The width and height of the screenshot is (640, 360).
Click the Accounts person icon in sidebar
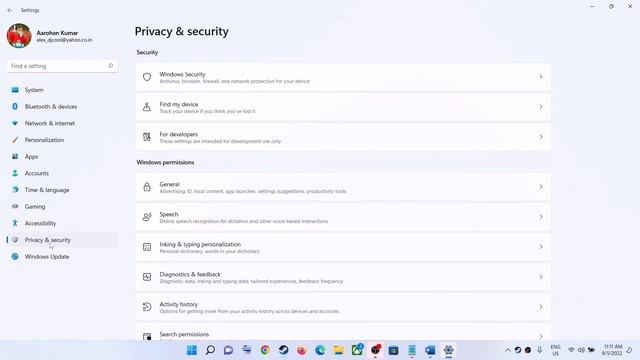coord(15,173)
